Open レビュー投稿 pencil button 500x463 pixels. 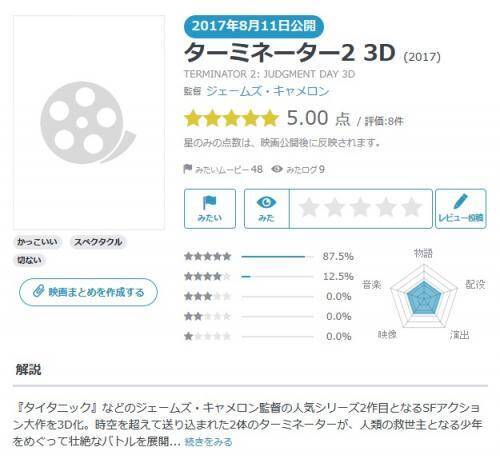point(461,209)
